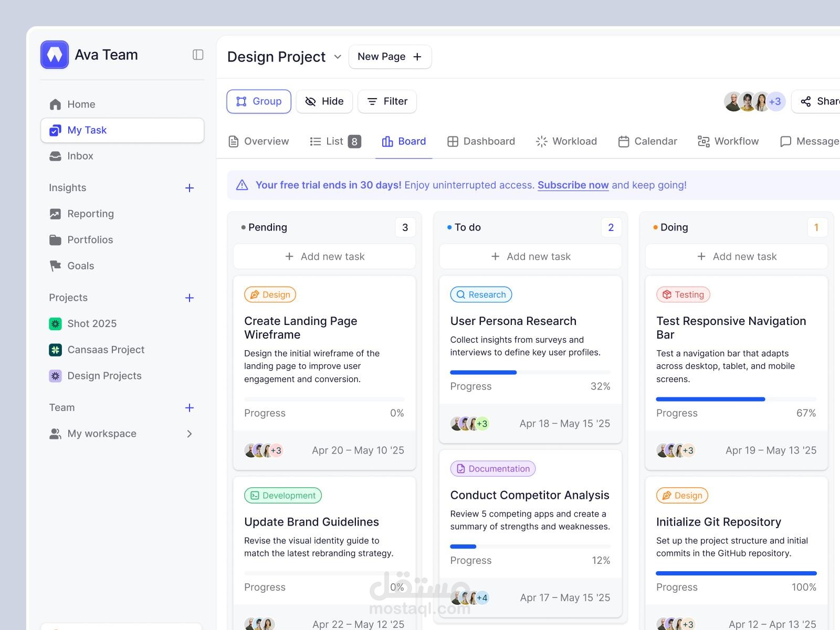This screenshot has height=630, width=840.
Task: Click the +4 avatars on Competitor Analysis card
Action: pyautogui.click(x=470, y=598)
